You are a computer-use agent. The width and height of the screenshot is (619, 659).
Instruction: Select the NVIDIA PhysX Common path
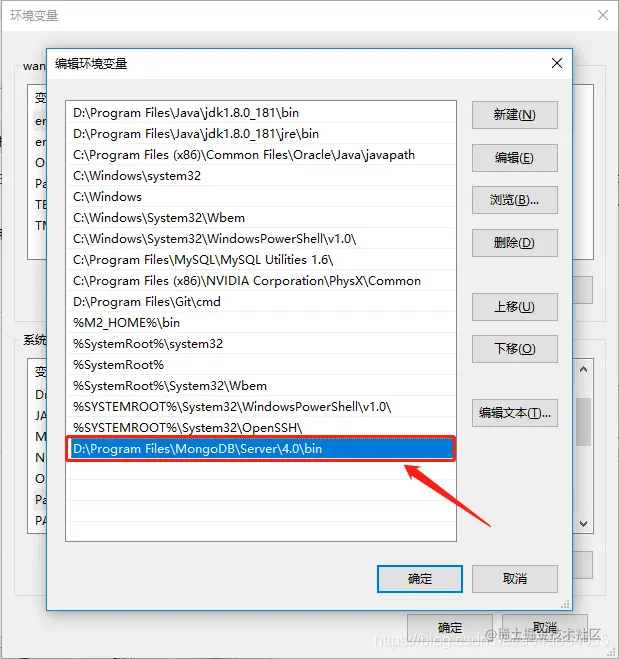point(261,280)
